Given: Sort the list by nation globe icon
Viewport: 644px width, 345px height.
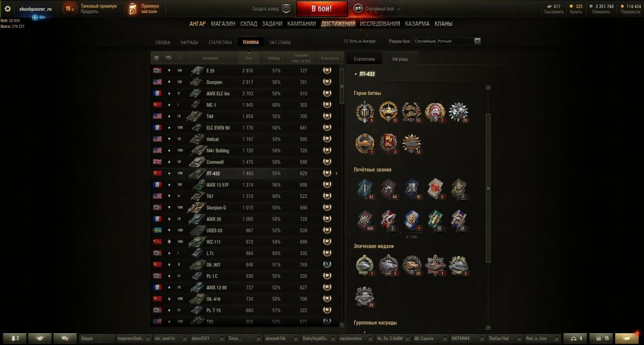Looking at the screenshot, I should tap(156, 57).
